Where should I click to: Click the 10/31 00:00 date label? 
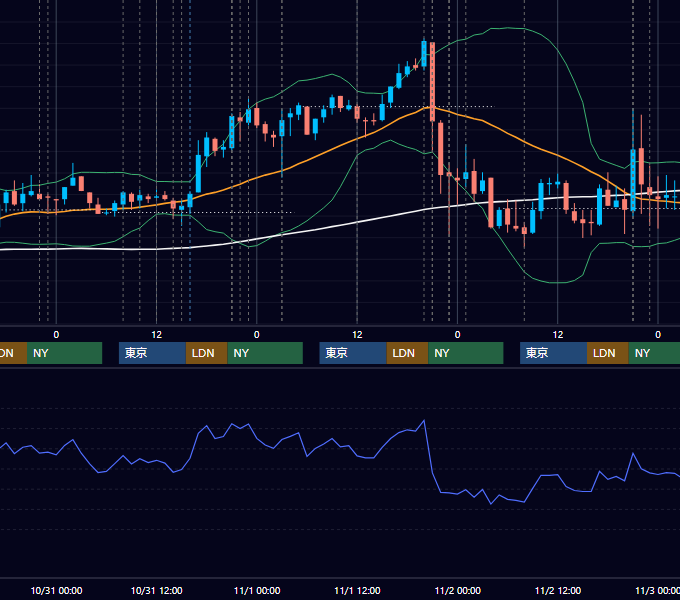pos(56,590)
